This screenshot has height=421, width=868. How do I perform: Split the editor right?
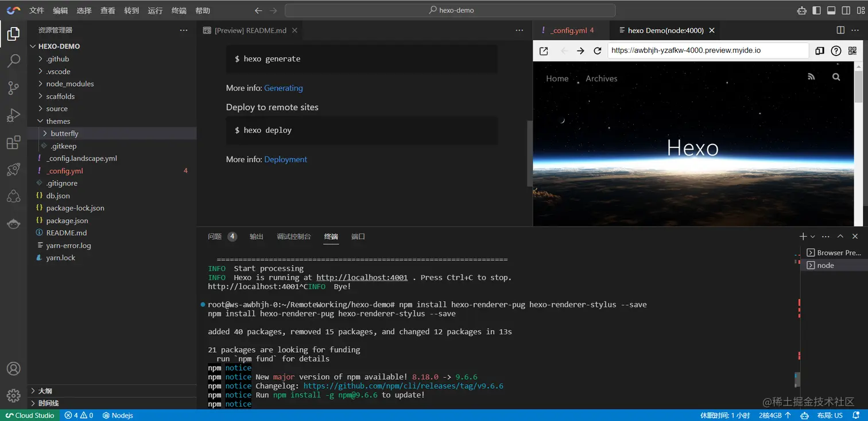pyautogui.click(x=840, y=30)
